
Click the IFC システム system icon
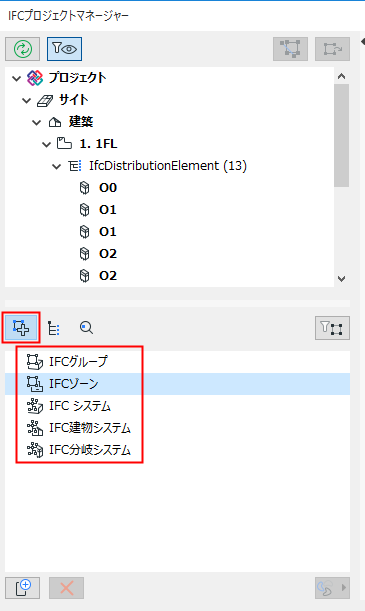pyautogui.click(x=35, y=406)
